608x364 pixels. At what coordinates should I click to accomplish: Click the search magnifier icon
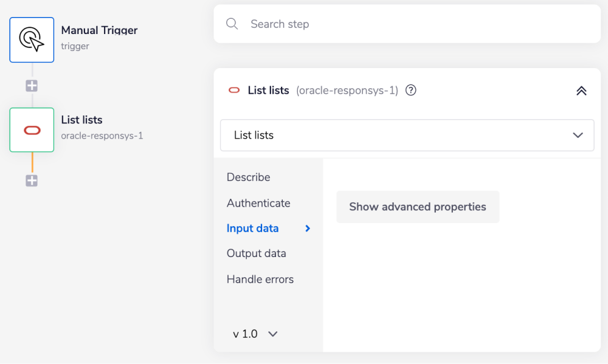pyautogui.click(x=232, y=24)
